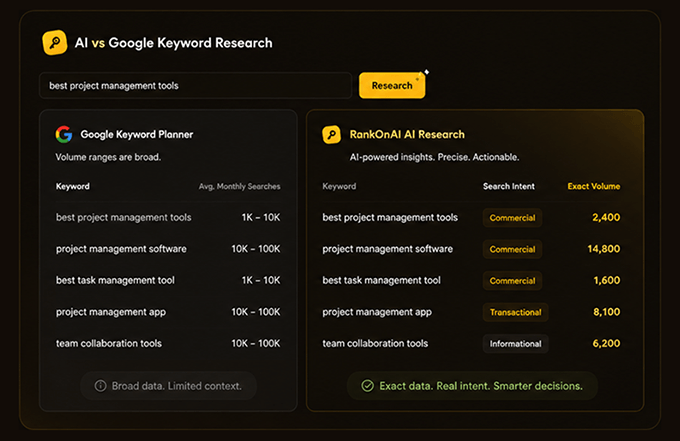Select 'project management software' in RankOnAI panel

pos(387,249)
